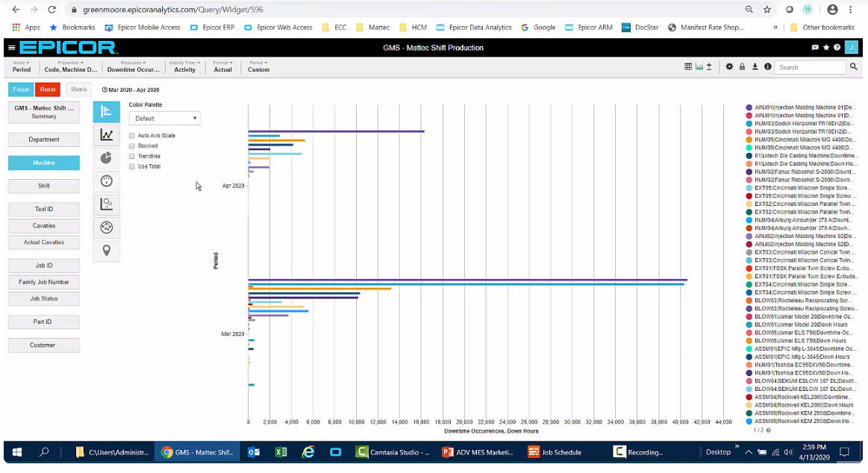868x473 pixels.
Task: Open Outlook from the taskbar
Action: [x=254, y=452]
